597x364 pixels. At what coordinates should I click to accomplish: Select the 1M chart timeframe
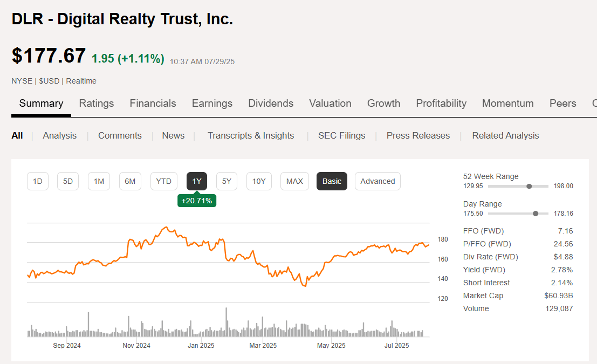(x=99, y=181)
